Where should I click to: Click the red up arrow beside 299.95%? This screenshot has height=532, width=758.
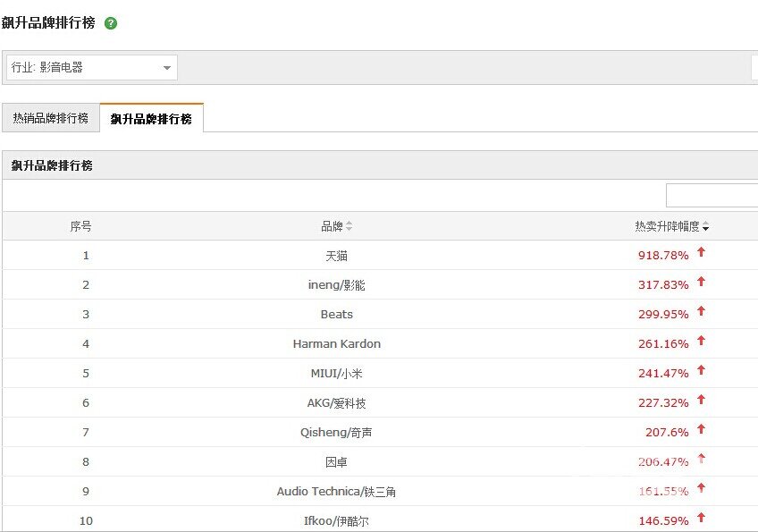click(701, 311)
